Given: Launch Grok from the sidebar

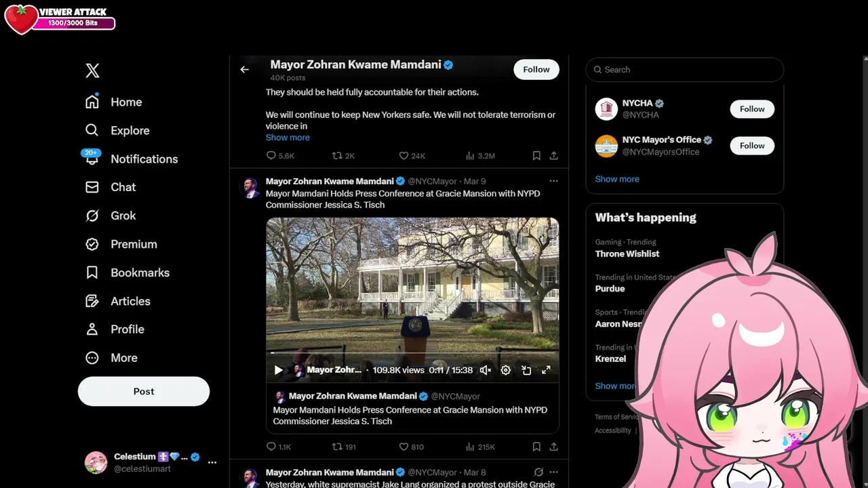Looking at the screenshot, I should pyautogui.click(x=111, y=216).
